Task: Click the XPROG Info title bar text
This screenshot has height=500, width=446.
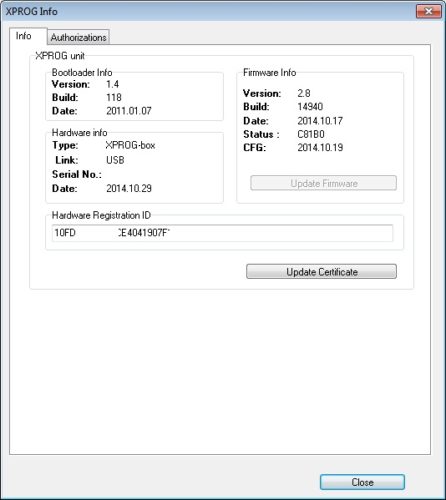Action: click(x=32, y=12)
